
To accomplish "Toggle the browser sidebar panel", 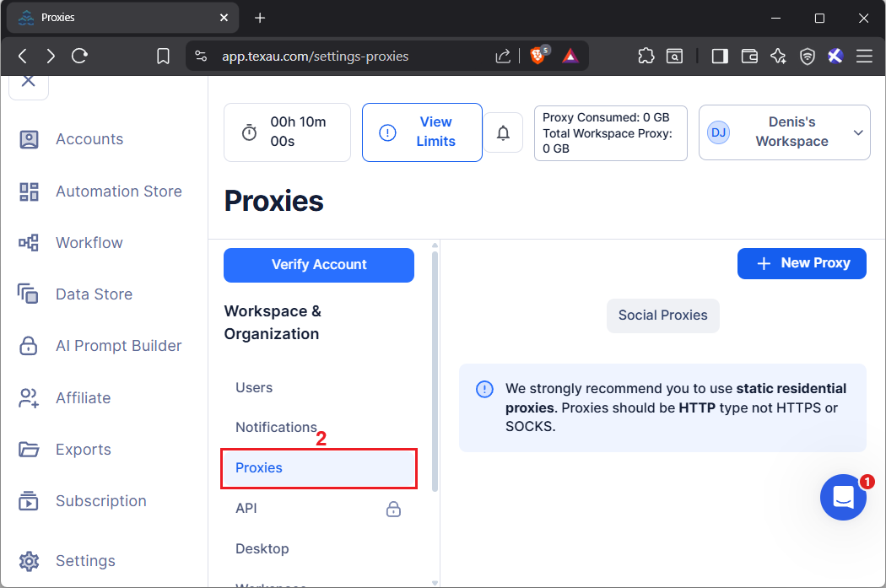I will (x=720, y=56).
